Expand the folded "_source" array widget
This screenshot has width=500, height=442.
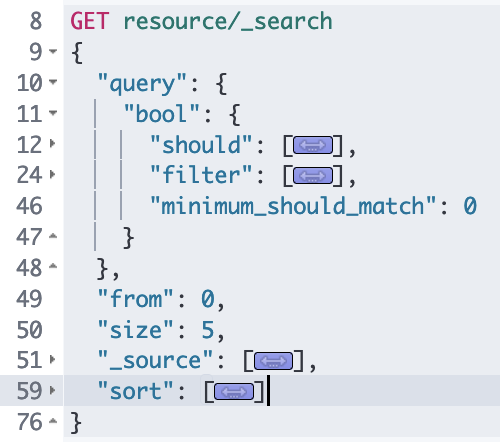(273, 361)
